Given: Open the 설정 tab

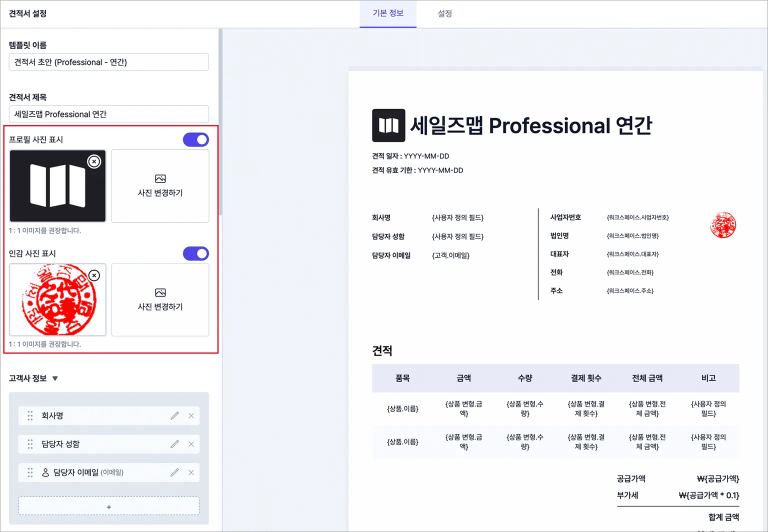Looking at the screenshot, I should 445,13.
